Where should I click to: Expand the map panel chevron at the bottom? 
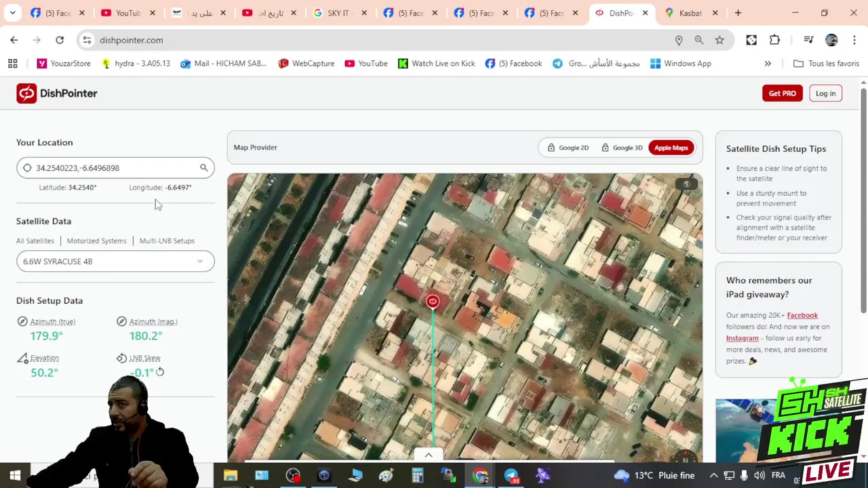pyautogui.click(x=429, y=455)
